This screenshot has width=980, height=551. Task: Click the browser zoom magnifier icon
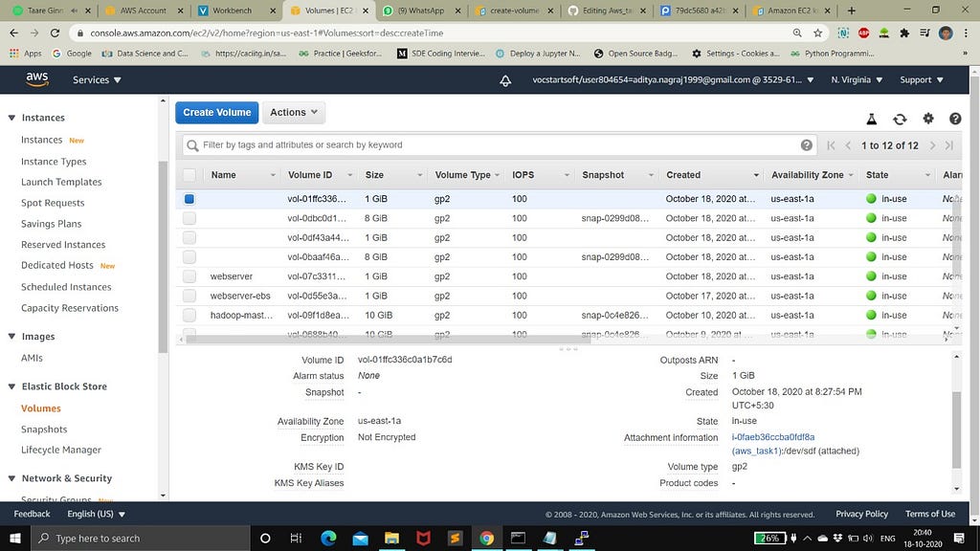pos(797,33)
